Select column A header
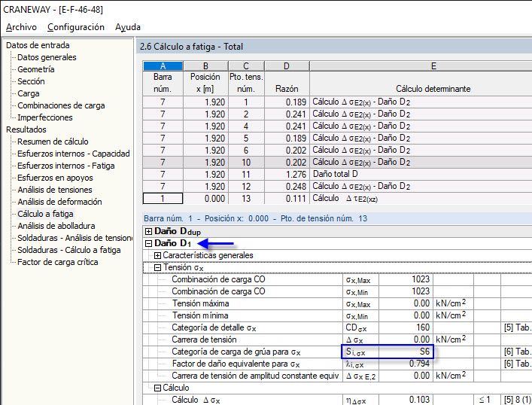Image resolution: width=532 pixels, height=405 pixels. (x=163, y=65)
